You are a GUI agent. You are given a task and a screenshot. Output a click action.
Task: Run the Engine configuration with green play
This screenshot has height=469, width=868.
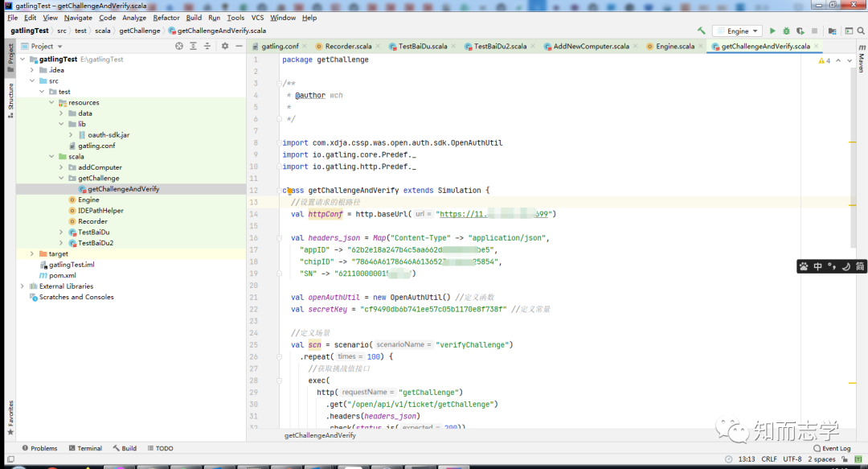[x=773, y=31]
